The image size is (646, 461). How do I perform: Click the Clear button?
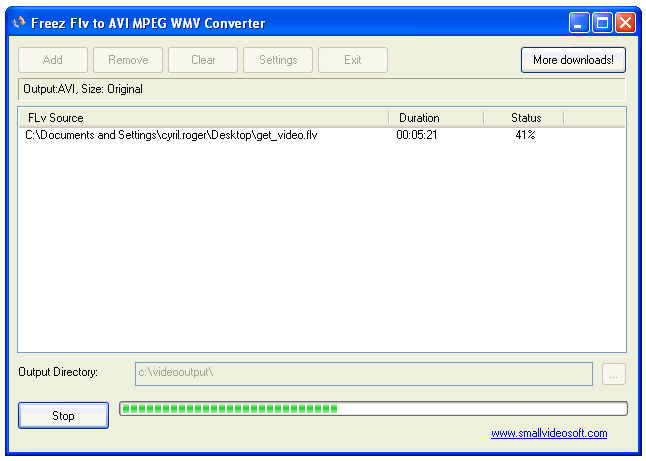click(203, 60)
